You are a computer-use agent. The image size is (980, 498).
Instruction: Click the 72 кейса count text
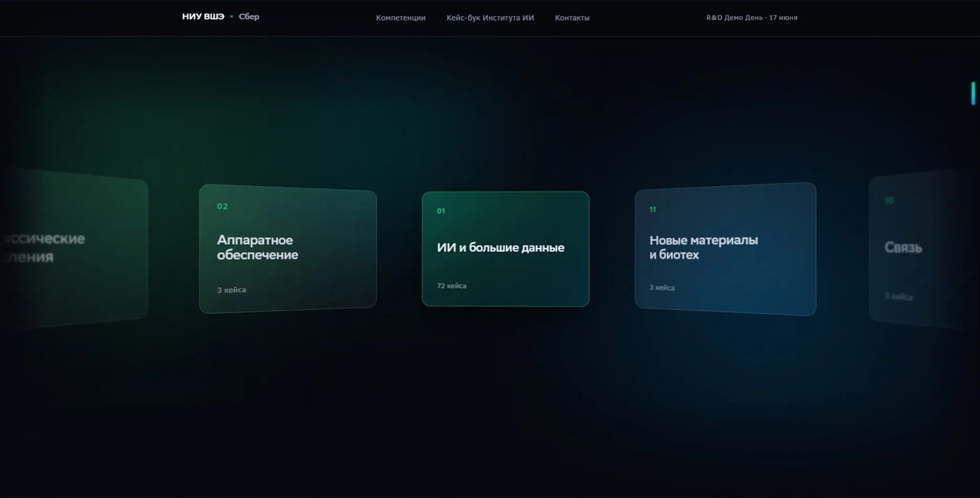[x=451, y=286]
